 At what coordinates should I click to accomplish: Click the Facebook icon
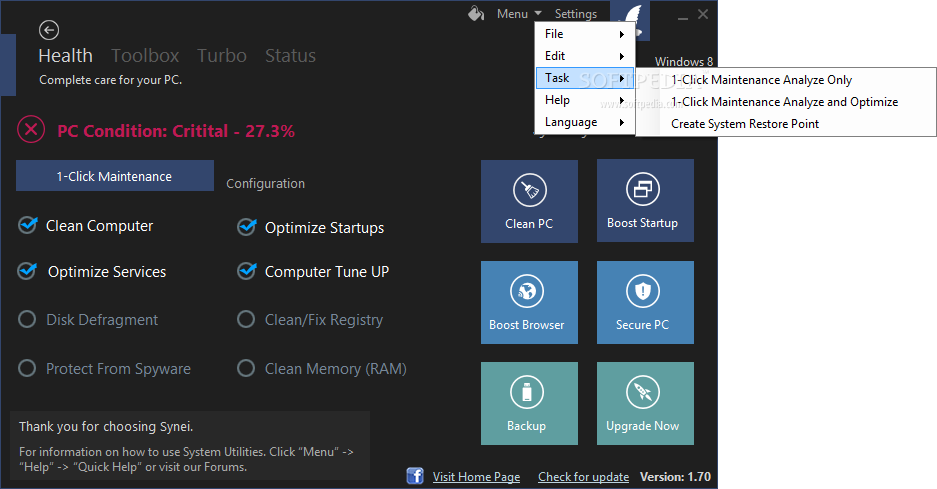coord(415,476)
